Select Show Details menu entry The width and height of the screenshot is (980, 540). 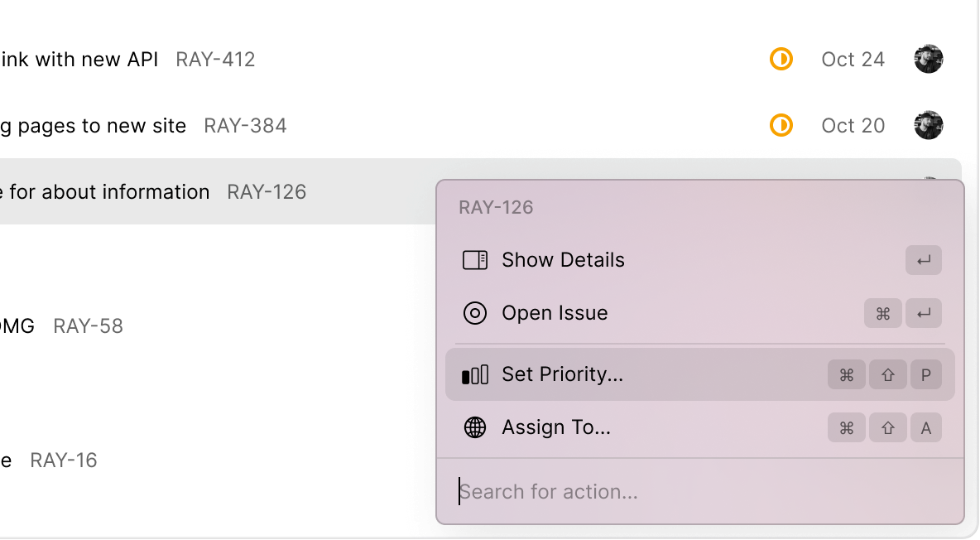tap(700, 260)
